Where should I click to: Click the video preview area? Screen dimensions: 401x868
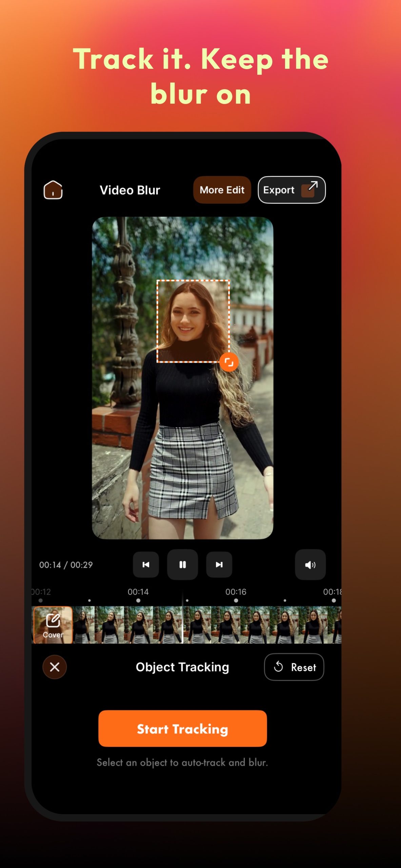182,378
